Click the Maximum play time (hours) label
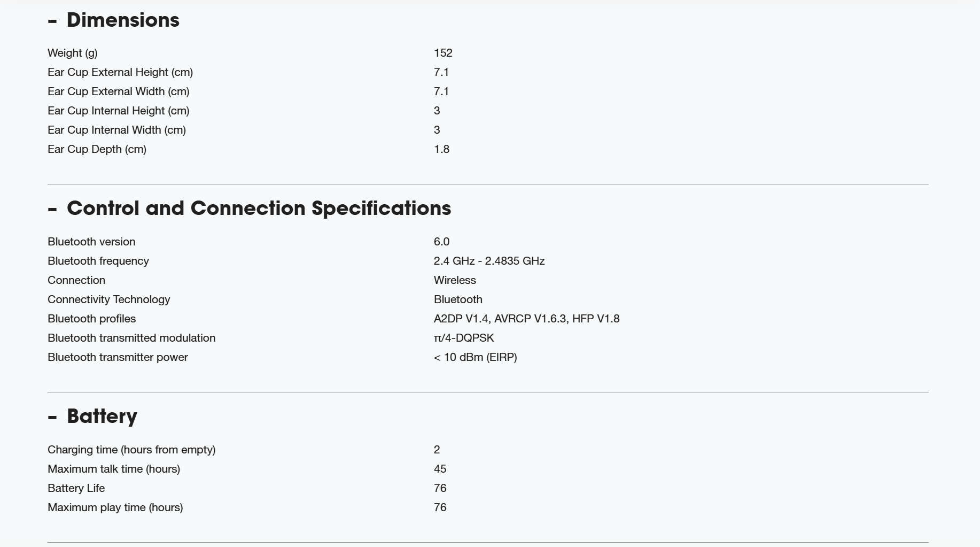Viewport: 980px width, 547px height. [x=115, y=507]
